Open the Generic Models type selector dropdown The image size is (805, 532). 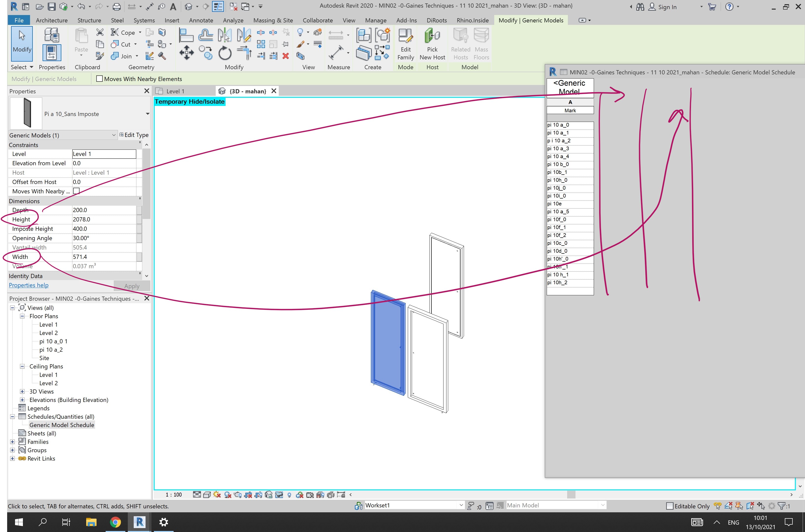pos(114,135)
